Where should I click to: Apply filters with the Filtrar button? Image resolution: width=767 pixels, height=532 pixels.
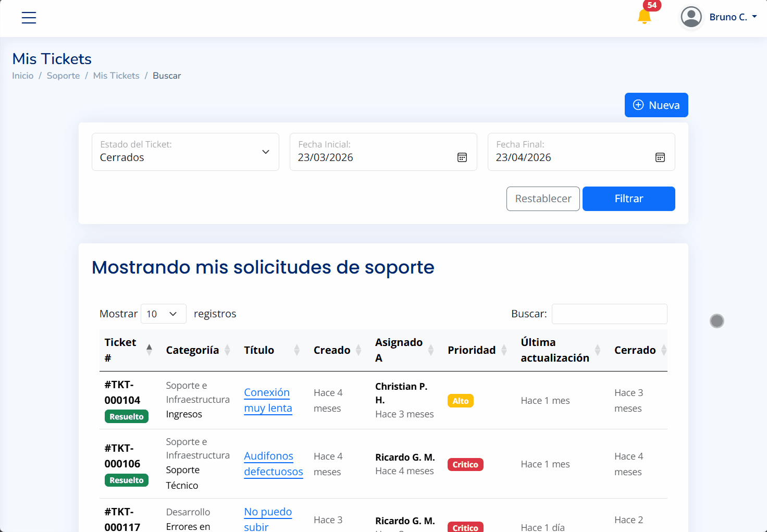click(x=628, y=199)
